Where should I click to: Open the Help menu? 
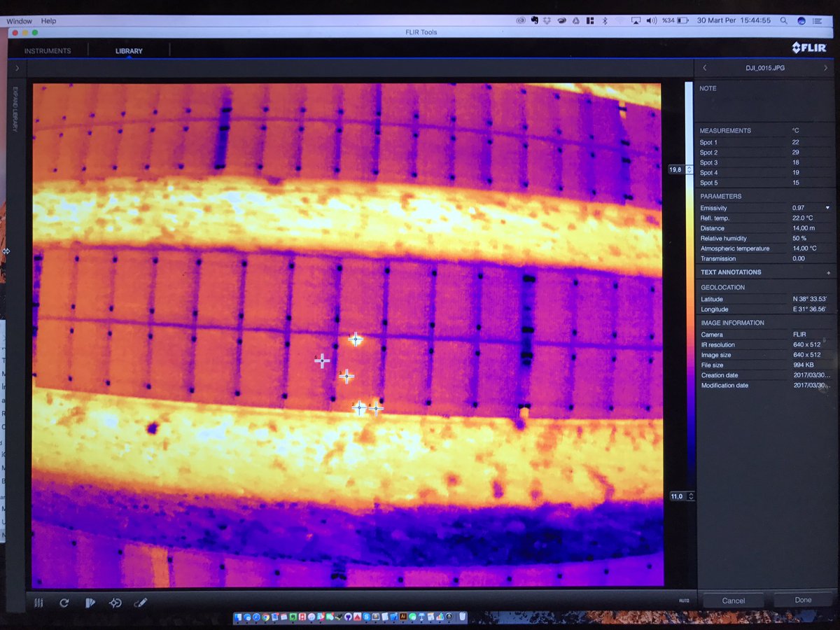point(48,21)
